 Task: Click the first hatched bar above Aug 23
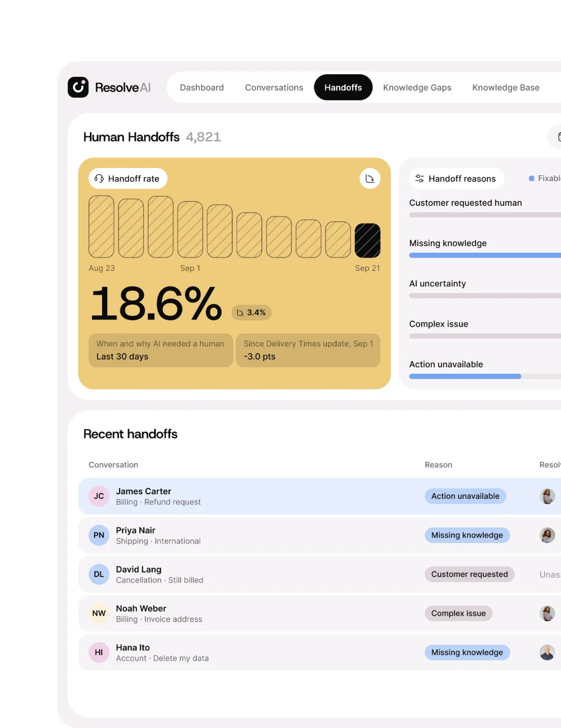[102, 227]
